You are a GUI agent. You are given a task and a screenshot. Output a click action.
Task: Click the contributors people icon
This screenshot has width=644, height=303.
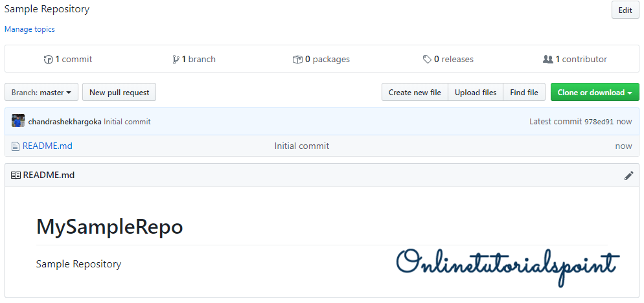(548, 60)
